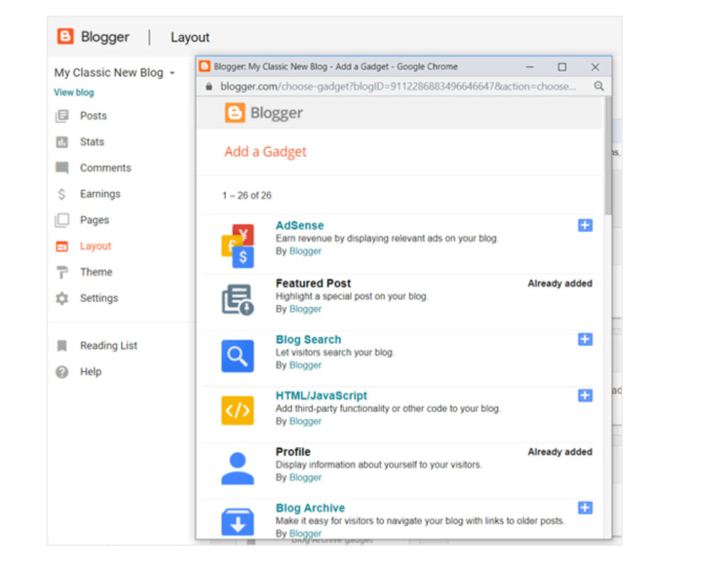The width and height of the screenshot is (728, 566).
Task: Open the Settings menu item
Action: [x=98, y=299]
